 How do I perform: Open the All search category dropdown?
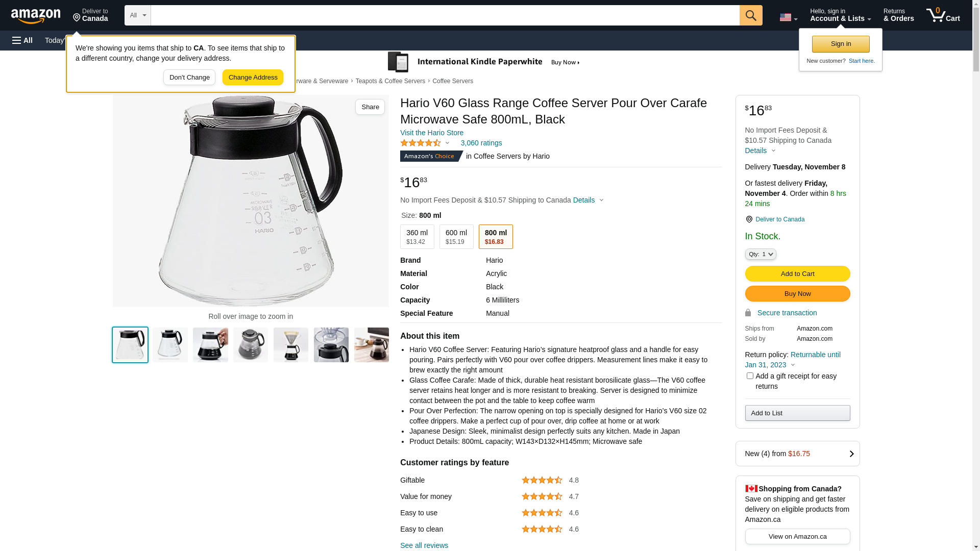(138, 15)
